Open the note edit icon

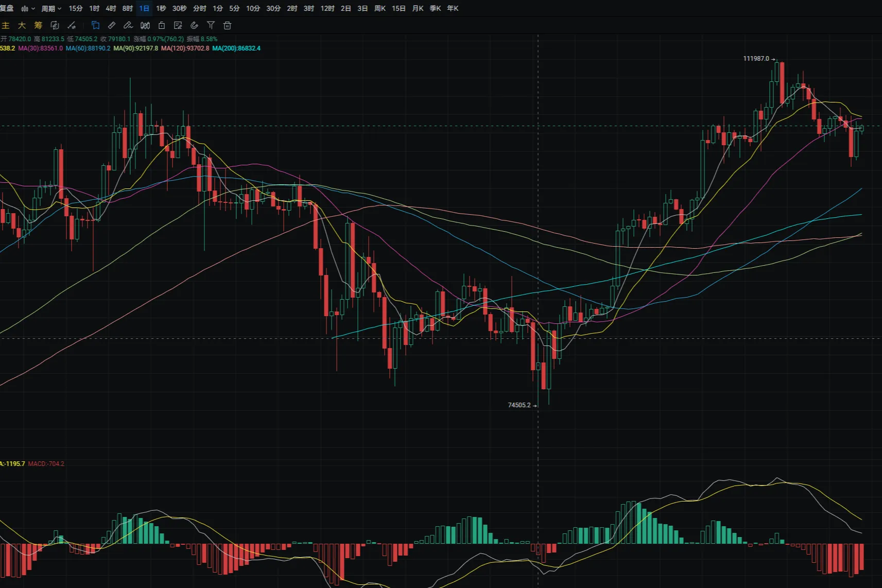(178, 25)
